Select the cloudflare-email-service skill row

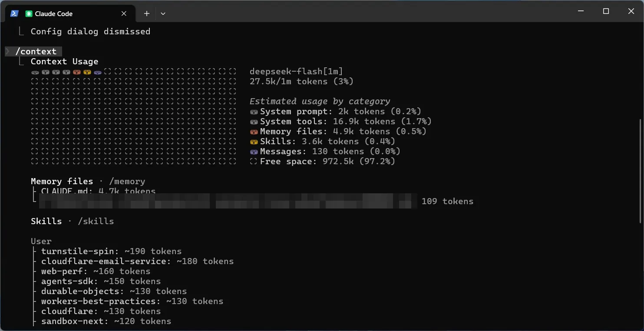click(x=137, y=261)
